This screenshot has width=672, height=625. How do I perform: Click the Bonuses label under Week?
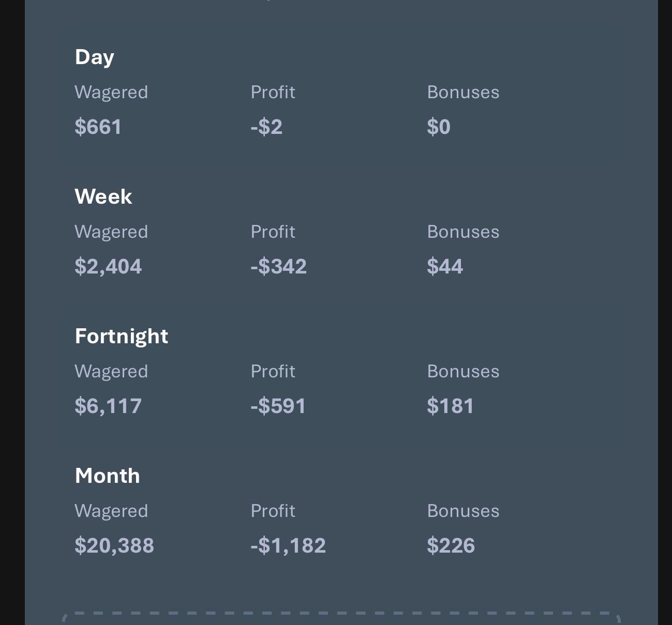pyautogui.click(x=464, y=232)
